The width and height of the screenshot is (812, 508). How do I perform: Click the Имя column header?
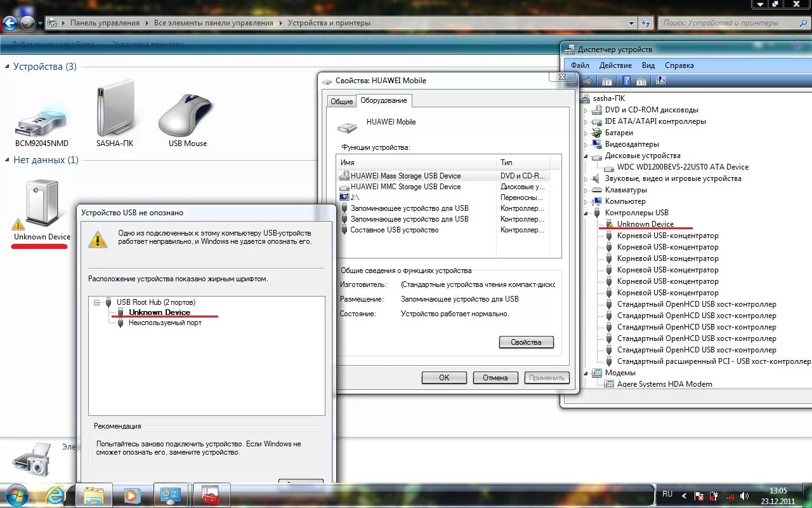(417, 163)
